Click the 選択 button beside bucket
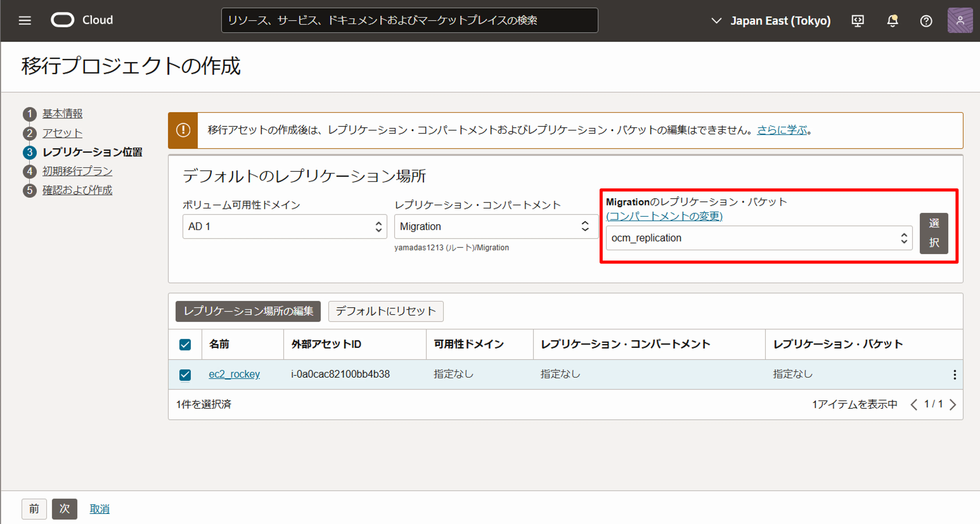Image resolution: width=980 pixels, height=524 pixels. pyautogui.click(x=934, y=233)
